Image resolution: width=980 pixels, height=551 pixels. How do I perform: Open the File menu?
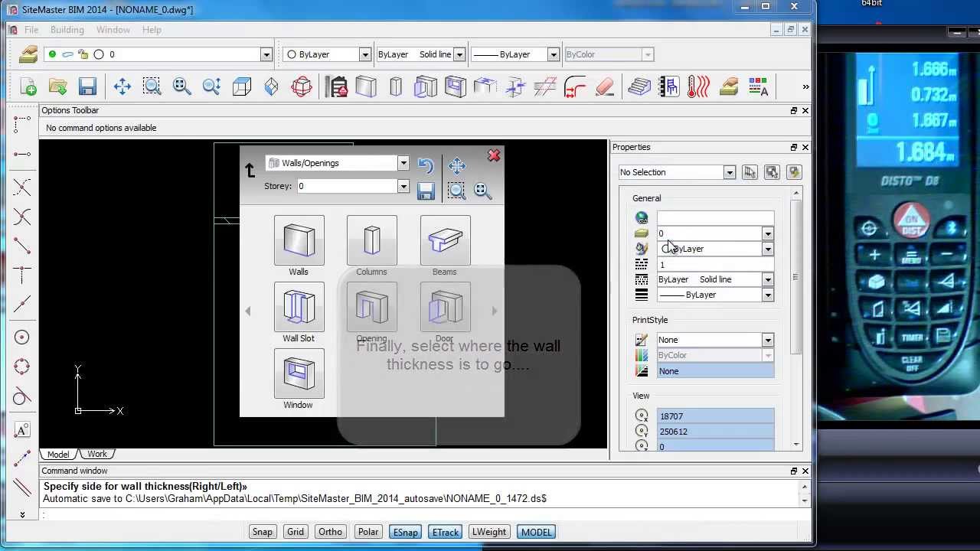tap(31, 30)
